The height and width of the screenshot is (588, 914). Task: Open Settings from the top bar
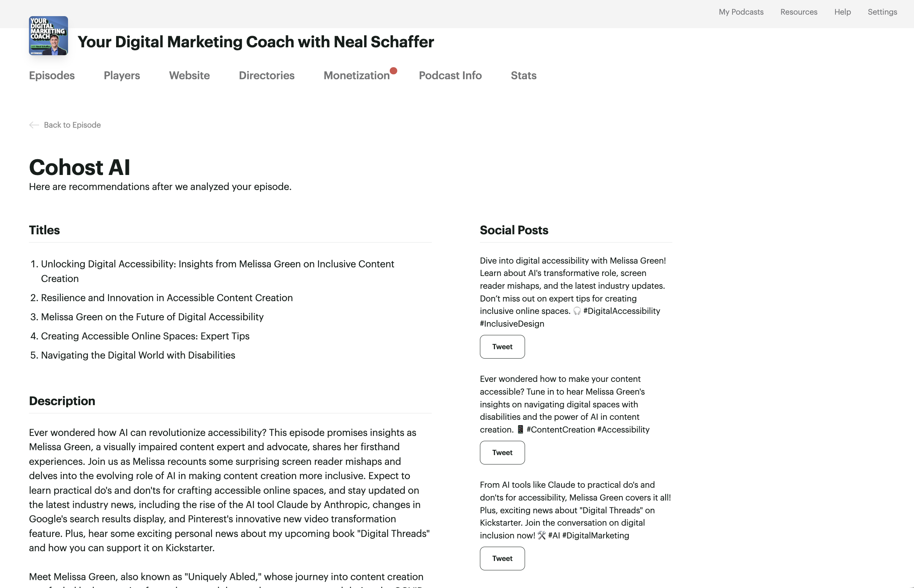tap(882, 12)
